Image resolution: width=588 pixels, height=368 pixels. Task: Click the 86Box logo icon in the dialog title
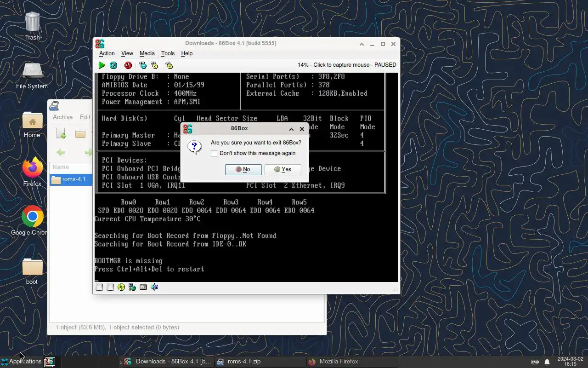187,129
